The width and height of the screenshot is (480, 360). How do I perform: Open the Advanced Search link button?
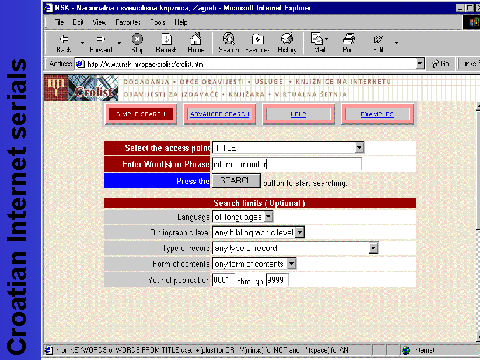220,114
